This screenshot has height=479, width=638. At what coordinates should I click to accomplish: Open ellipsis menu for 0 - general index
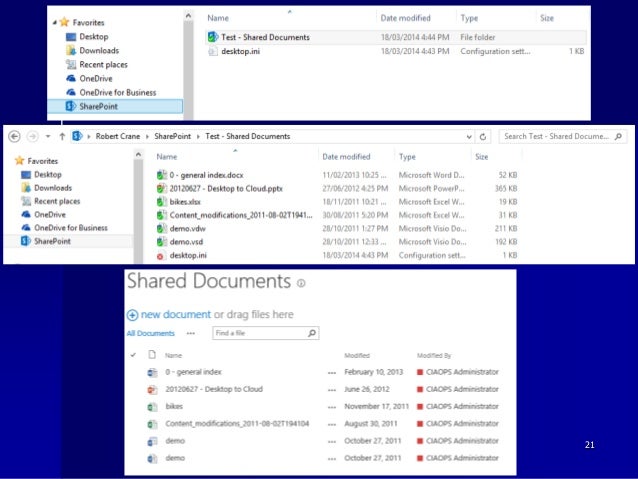332,372
